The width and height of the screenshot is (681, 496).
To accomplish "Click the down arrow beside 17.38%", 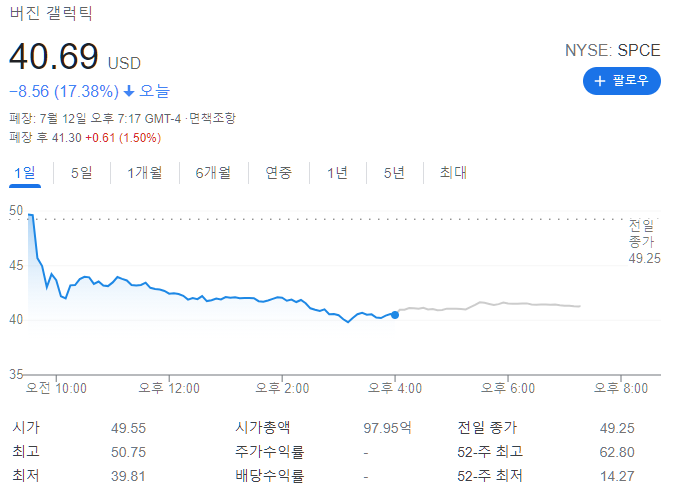I will click(129, 91).
